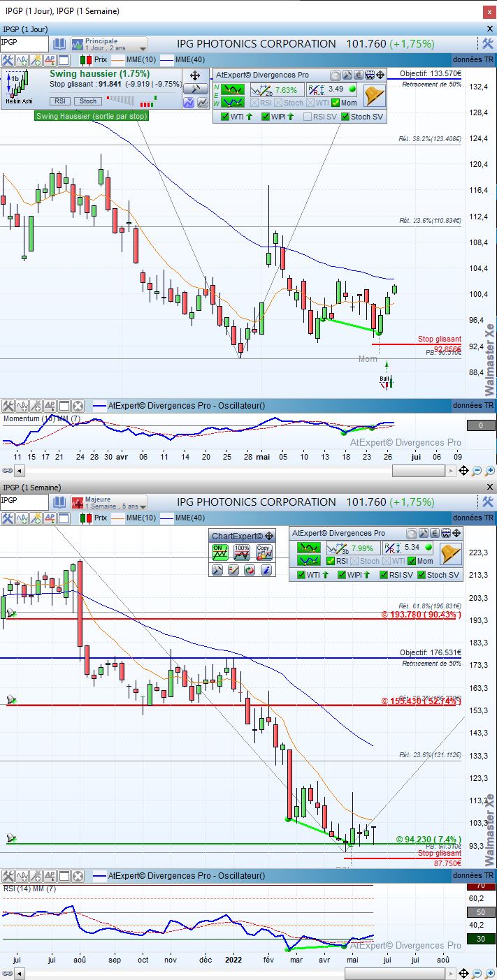This screenshot has width=497, height=980.
Task: Click the ChartExpert blue info icon
Action: (x=266, y=570)
